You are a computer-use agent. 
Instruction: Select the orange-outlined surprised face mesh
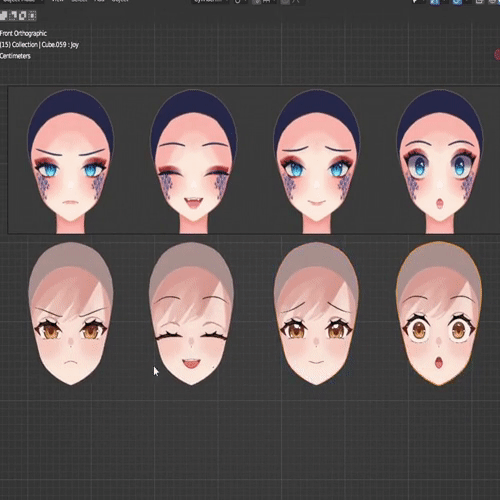[x=439, y=313]
